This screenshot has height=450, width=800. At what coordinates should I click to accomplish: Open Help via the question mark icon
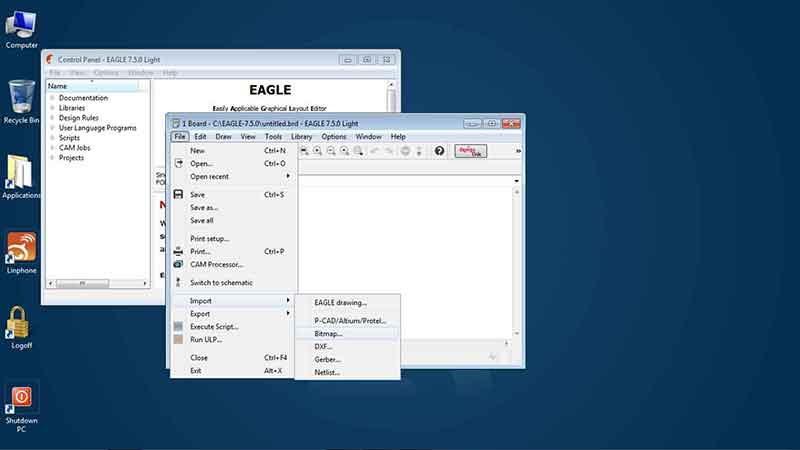coord(439,151)
